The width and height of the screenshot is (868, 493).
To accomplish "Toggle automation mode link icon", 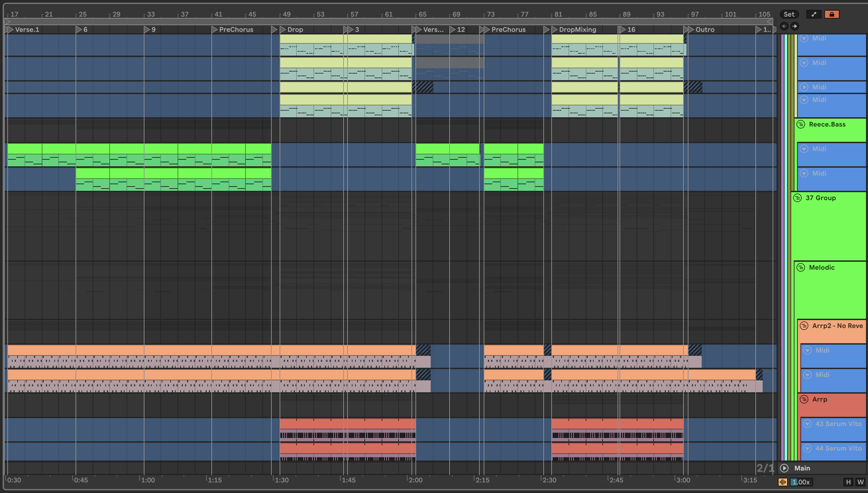I will [x=814, y=14].
